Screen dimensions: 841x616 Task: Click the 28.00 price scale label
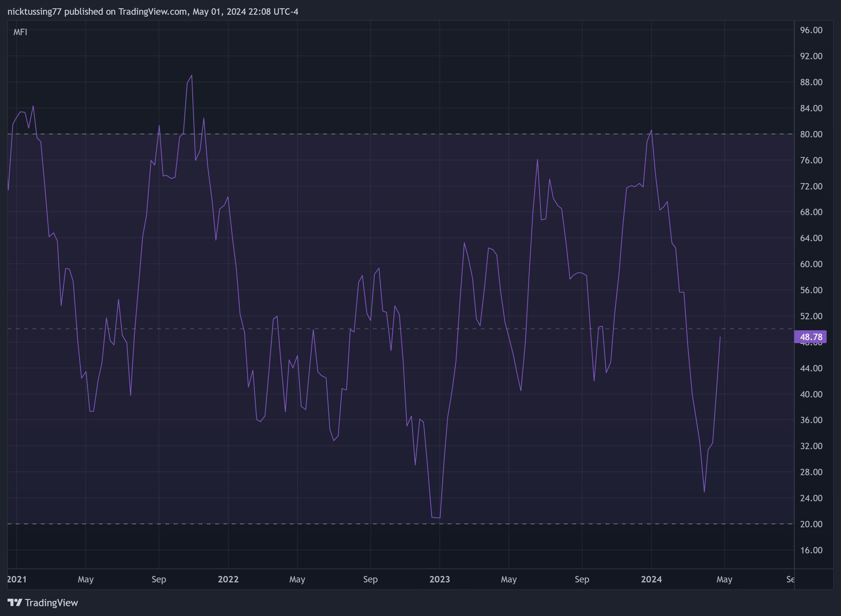click(811, 472)
